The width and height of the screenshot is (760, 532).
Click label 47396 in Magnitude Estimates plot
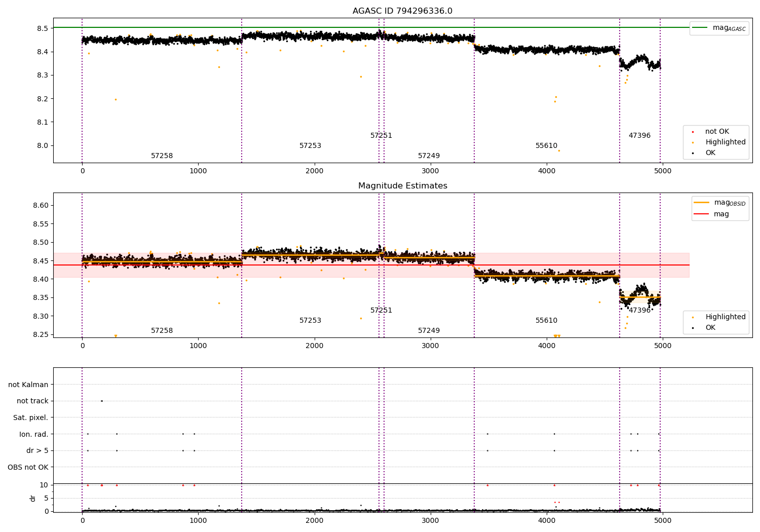tap(639, 311)
